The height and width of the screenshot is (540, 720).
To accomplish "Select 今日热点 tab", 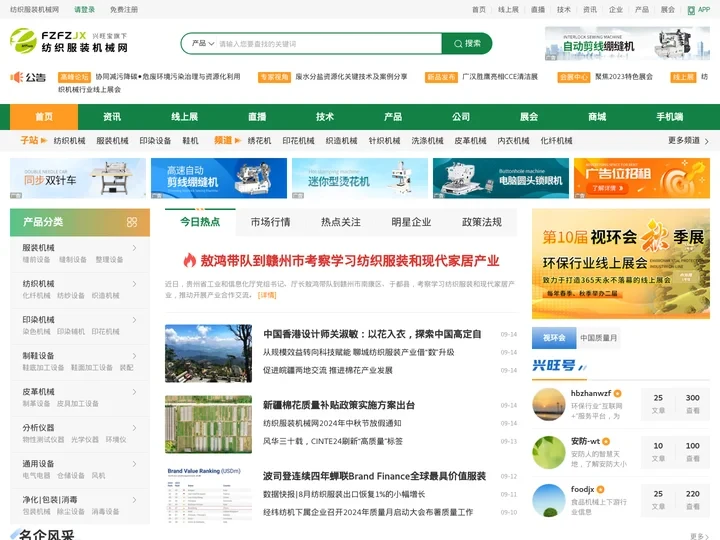I will tap(200, 222).
